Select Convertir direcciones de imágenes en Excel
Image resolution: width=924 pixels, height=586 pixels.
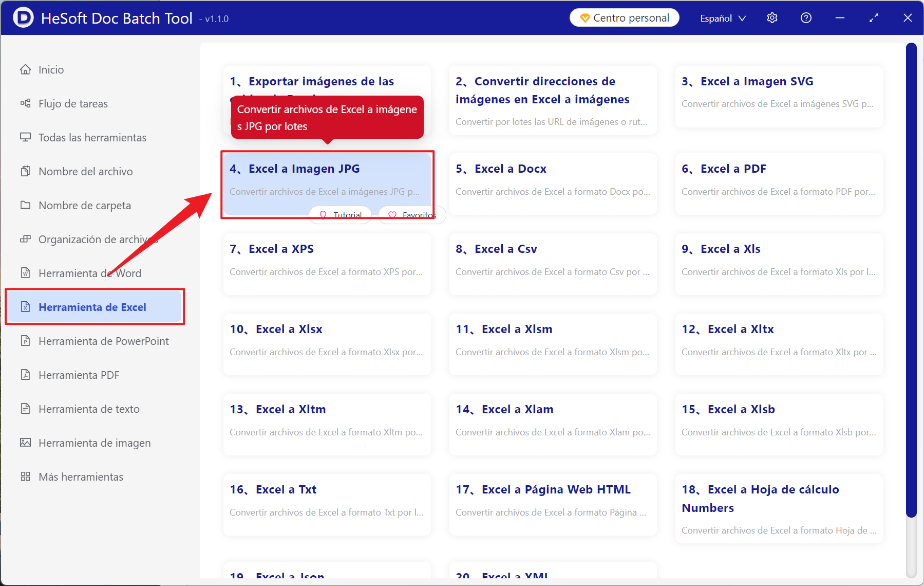543,90
